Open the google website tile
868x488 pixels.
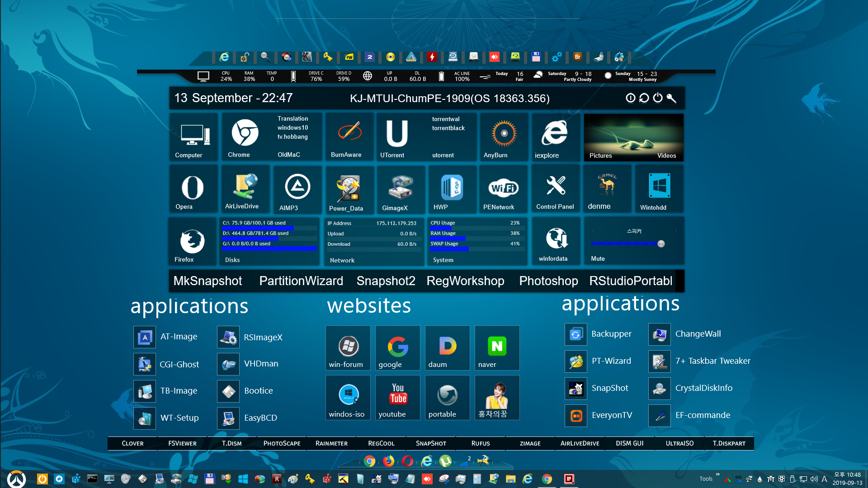tap(397, 348)
